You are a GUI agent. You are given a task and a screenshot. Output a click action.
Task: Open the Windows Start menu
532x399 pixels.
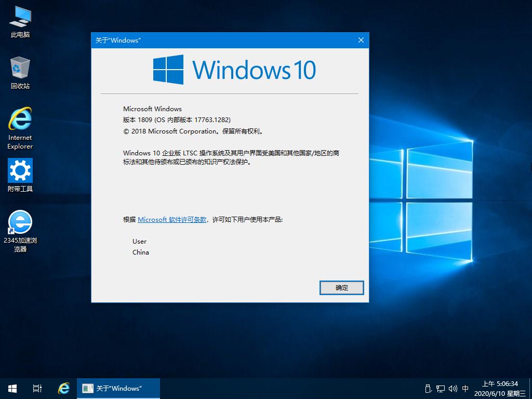coord(12,389)
